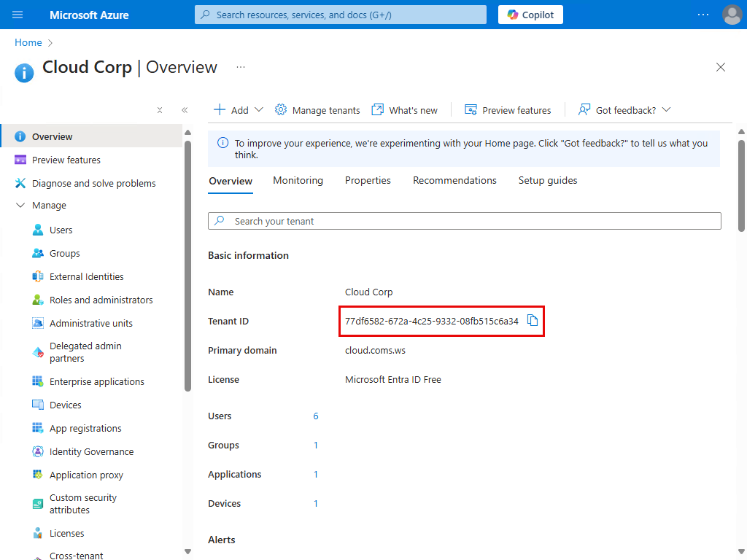Viewport: 747px width, 560px height.
Task: Click the Licenses sidebar icon
Action: [38, 533]
